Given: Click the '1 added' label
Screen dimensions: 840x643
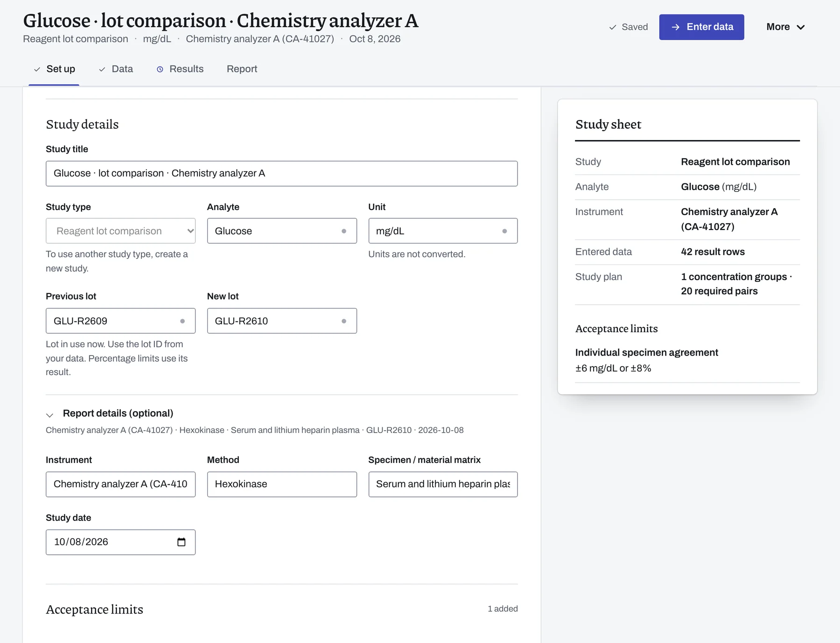Looking at the screenshot, I should [503, 609].
